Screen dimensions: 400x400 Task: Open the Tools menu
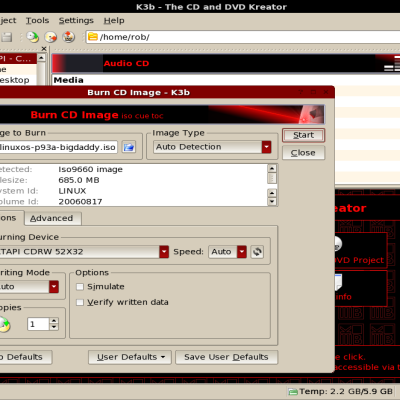[37, 20]
